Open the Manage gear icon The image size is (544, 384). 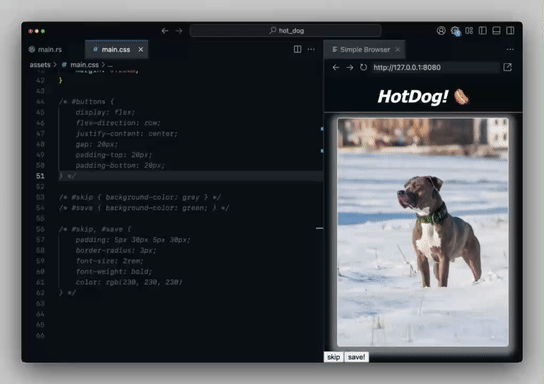tap(455, 31)
